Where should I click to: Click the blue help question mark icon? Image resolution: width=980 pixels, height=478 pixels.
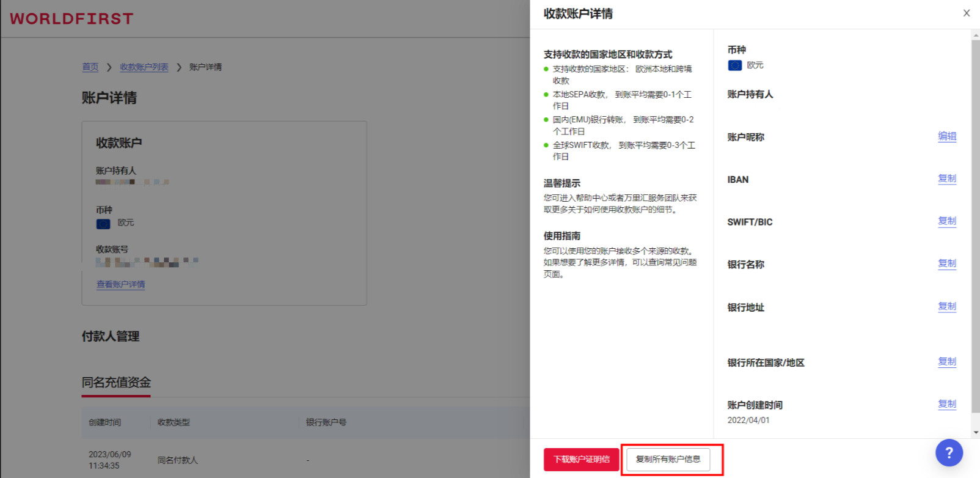[949, 453]
